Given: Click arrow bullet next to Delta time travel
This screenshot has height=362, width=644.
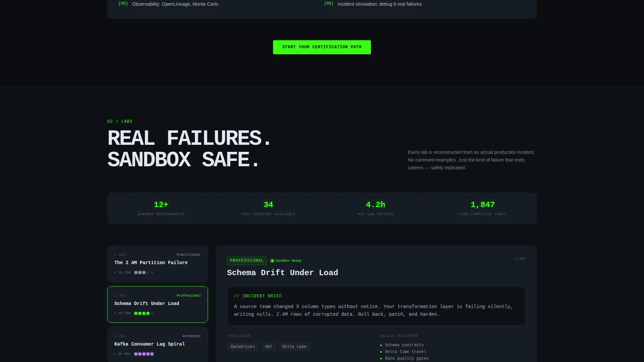Looking at the screenshot, I should click(x=381, y=352).
